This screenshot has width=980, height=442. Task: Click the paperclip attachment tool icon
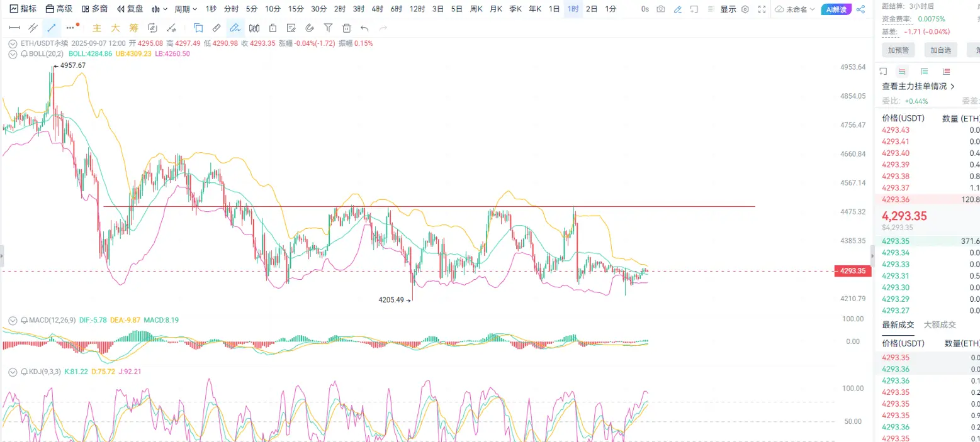309,28
